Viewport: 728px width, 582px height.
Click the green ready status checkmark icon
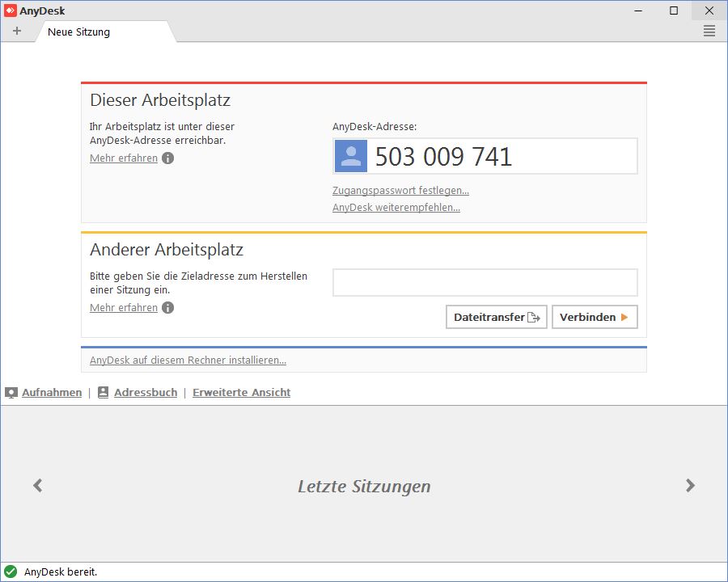click(11, 571)
